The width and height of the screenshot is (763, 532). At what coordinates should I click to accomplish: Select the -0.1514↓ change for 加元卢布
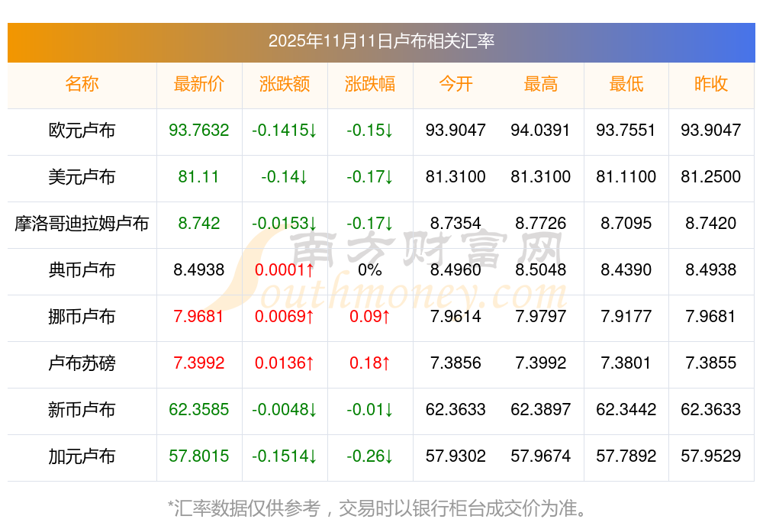click(285, 456)
